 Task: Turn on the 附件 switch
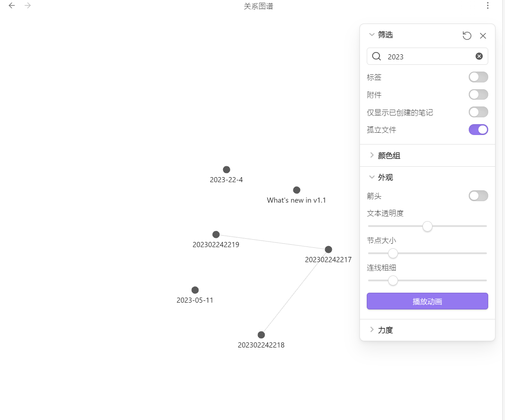478,95
